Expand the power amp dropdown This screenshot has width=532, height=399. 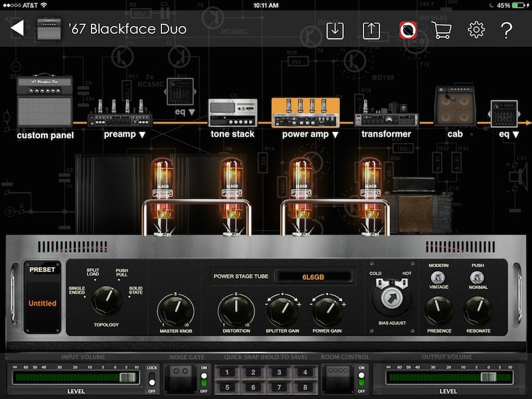coord(310,134)
